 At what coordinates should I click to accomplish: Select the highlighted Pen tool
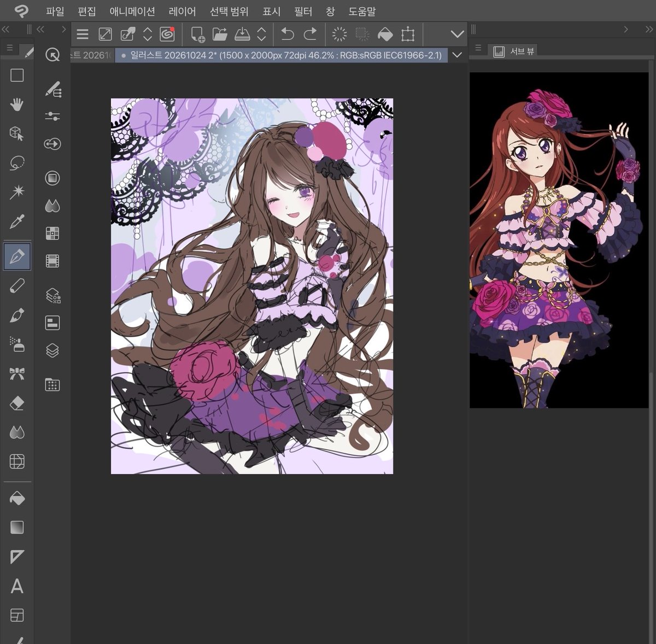point(17,256)
